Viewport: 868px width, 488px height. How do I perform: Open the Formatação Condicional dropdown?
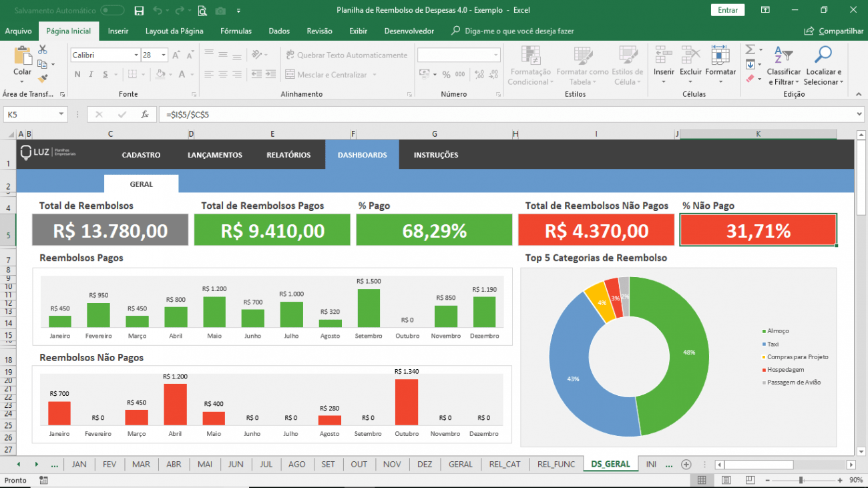pyautogui.click(x=530, y=66)
